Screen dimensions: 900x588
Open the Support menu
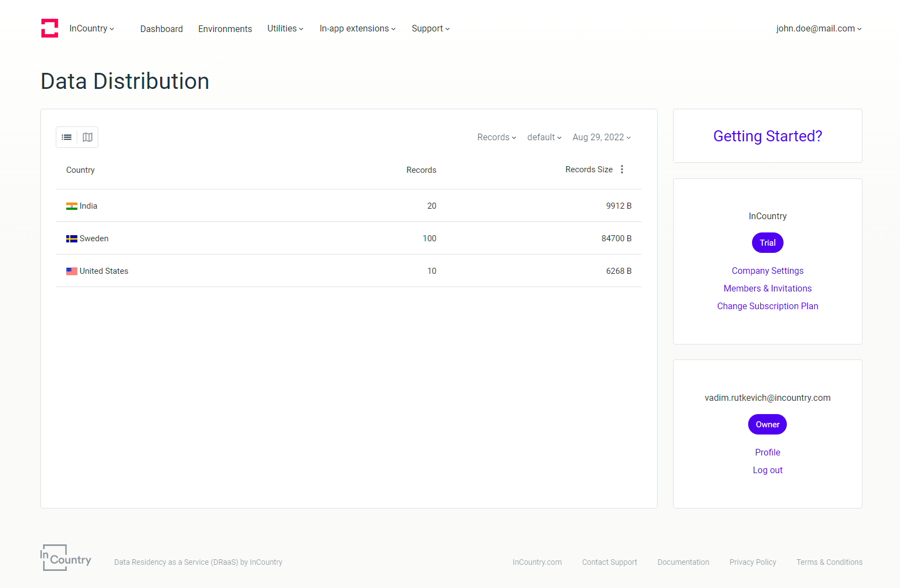pos(430,29)
